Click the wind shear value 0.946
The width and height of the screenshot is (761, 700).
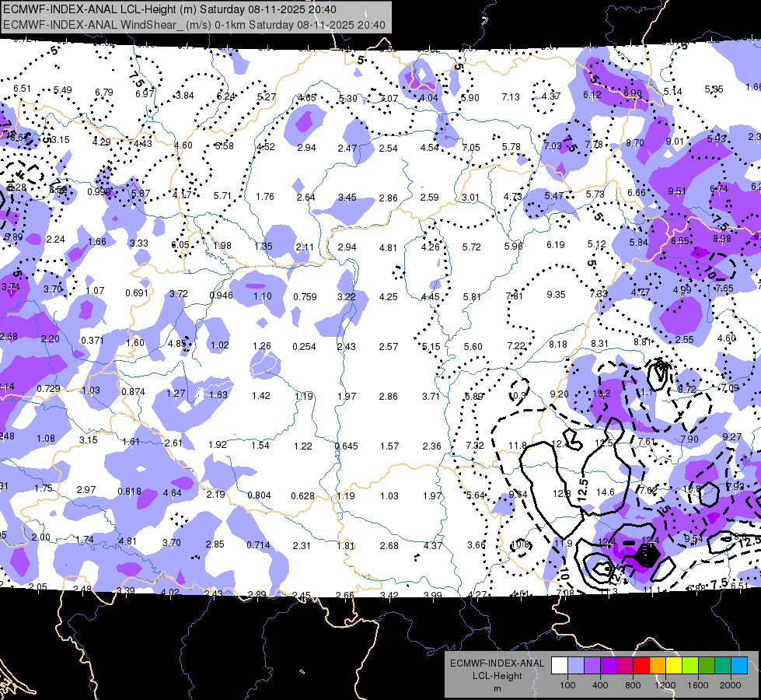pos(221,295)
